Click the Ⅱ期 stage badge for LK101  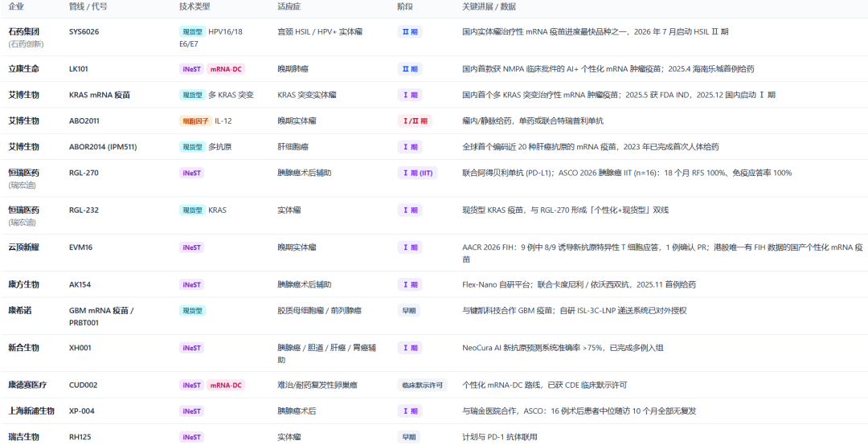pos(410,69)
